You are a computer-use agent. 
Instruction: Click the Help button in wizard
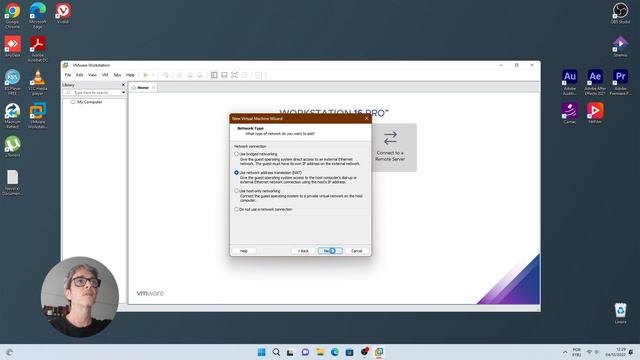pyautogui.click(x=244, y=251)
